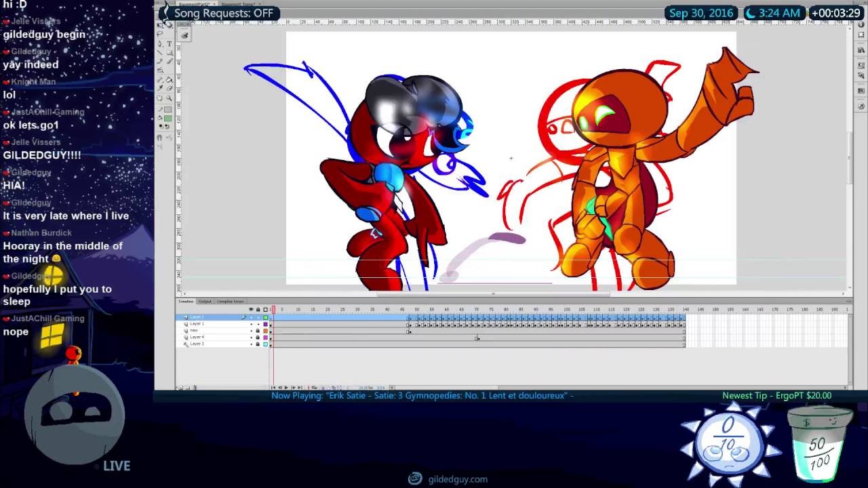Toggle visibility dot of layer 'new'
This screenshot has height=488, width=868.
coord(251,331)
